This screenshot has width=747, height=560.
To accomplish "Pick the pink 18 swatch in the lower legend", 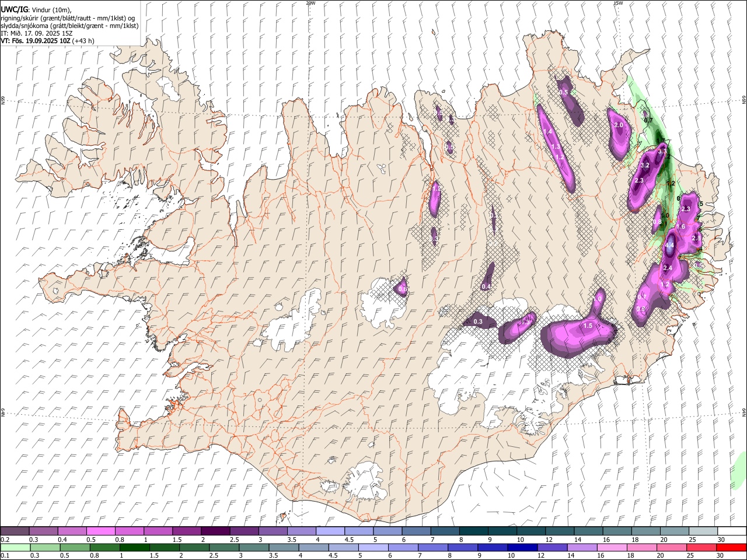I will (x=641, y=547).
